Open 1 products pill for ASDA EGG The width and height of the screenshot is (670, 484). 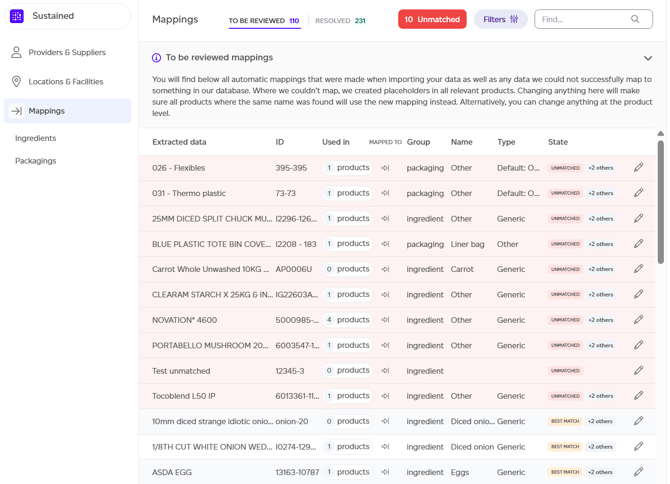coord(347,472)
